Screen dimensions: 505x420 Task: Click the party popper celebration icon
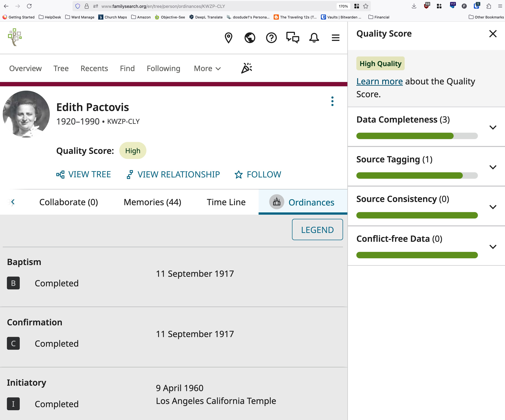[x=247, y=68]
